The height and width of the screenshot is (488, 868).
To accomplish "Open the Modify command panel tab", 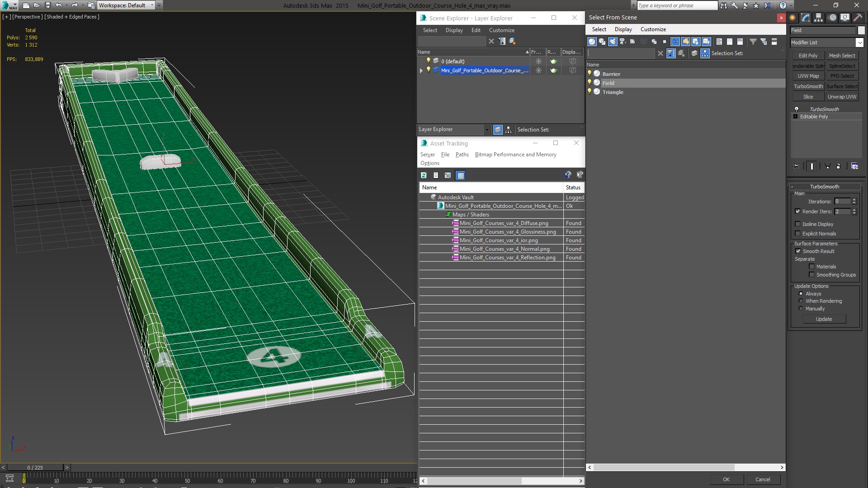I will click(x=806, y=18).
